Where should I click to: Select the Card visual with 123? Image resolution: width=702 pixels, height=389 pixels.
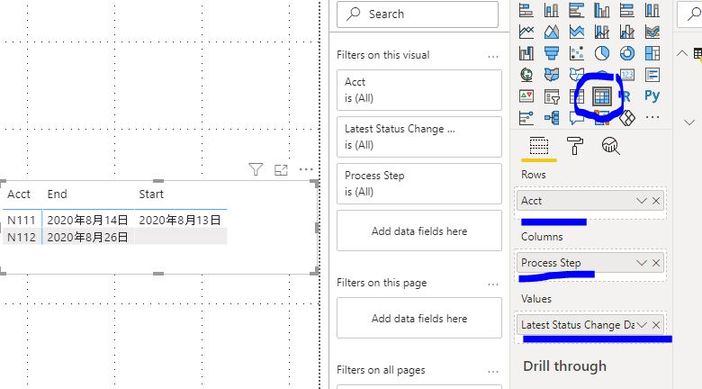click(x=627, y=74)
